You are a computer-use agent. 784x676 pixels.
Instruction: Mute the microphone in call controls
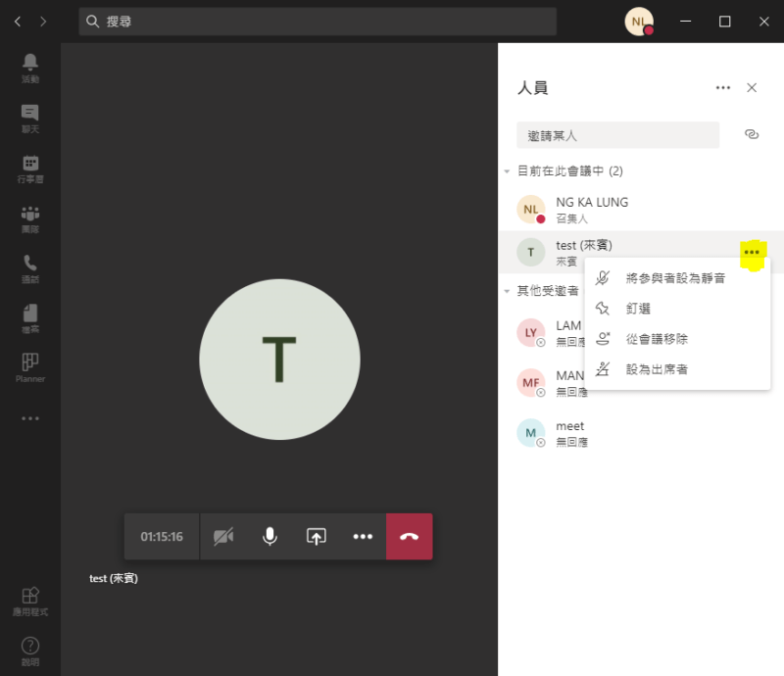(269, 537)
